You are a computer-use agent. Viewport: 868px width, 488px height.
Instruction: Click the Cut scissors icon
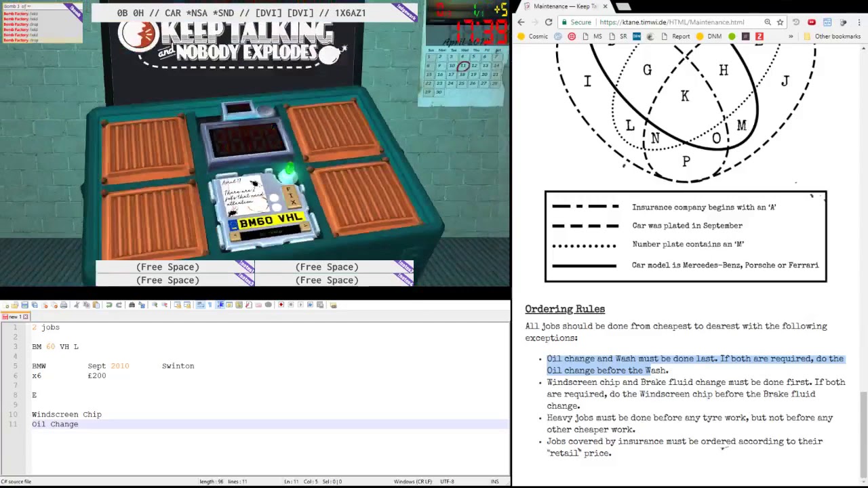click(x=77, y=305)
